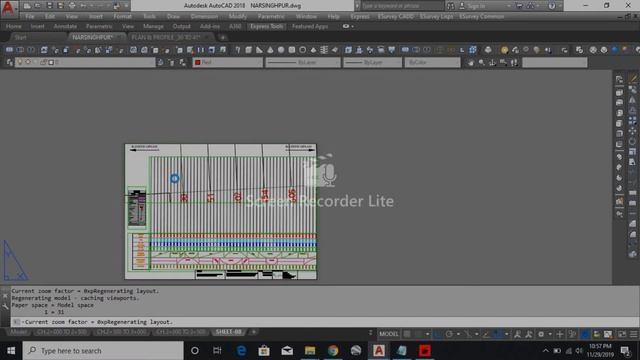Click Make Object's Layer Current icon
Screen dimensions: 640x360
pos(160,62)
